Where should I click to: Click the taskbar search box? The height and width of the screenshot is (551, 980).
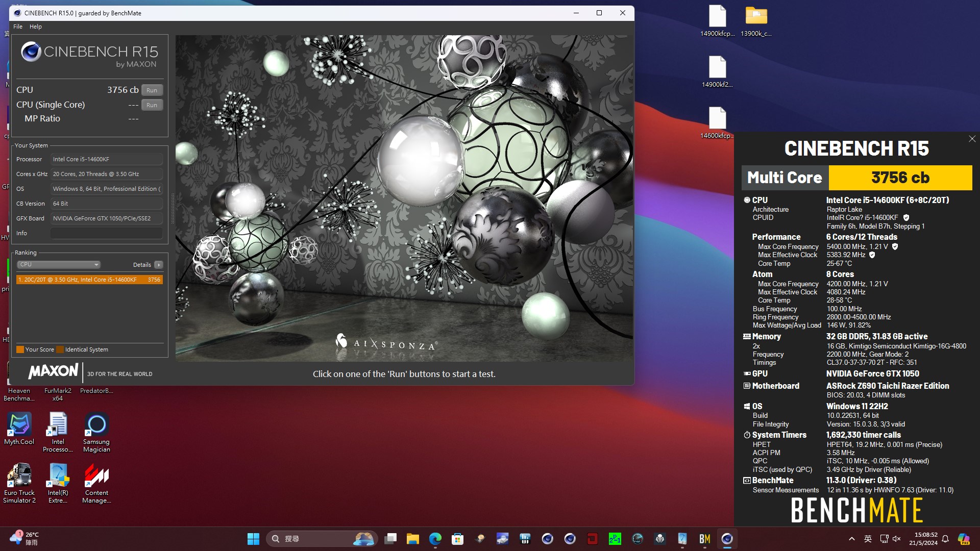coord(322,539)
